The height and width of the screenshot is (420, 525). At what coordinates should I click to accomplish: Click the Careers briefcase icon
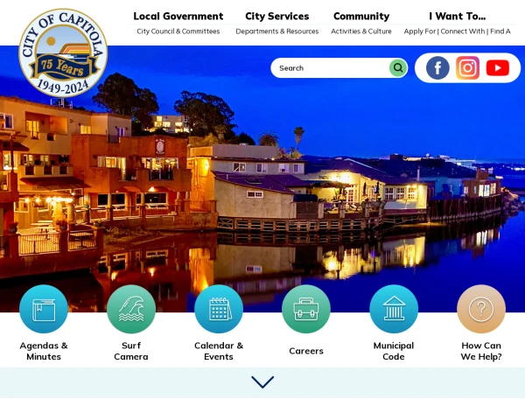(x=306, y=309)
